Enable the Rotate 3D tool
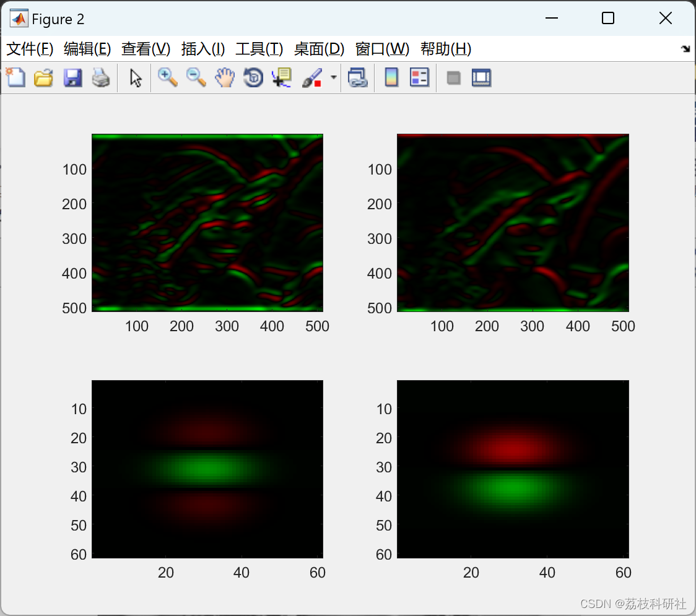 pyautogui.click(x=253, y=77)
